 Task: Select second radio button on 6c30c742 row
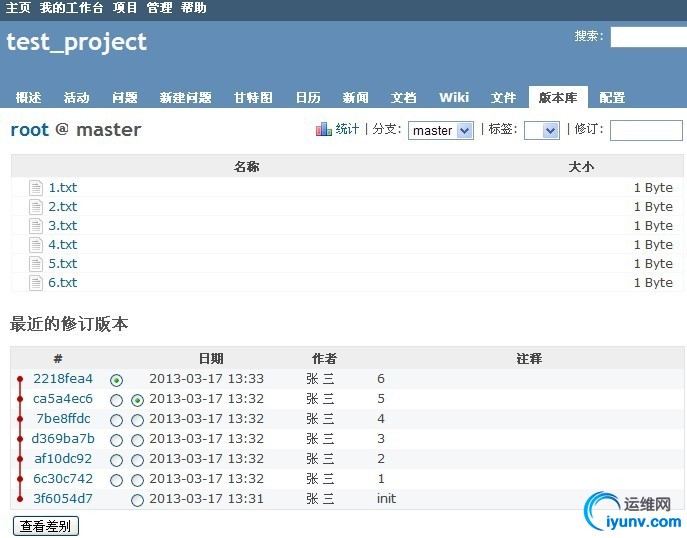(138, 481)
